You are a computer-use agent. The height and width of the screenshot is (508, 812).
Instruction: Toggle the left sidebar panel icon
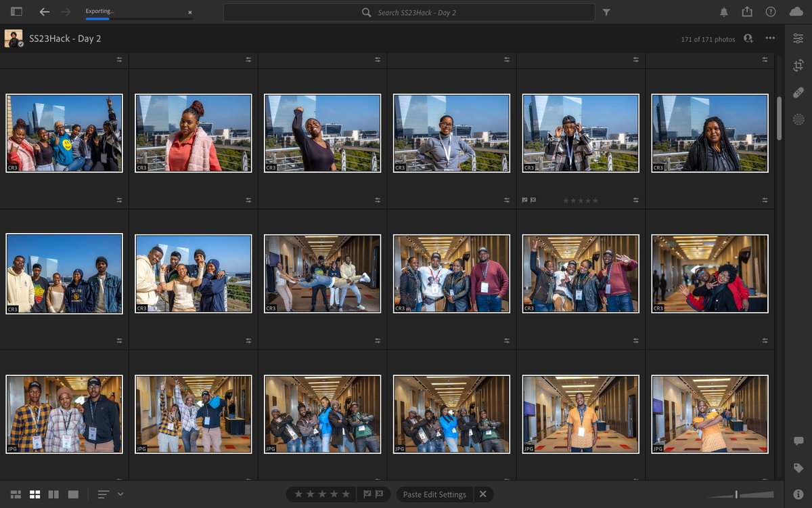[16, 12]
